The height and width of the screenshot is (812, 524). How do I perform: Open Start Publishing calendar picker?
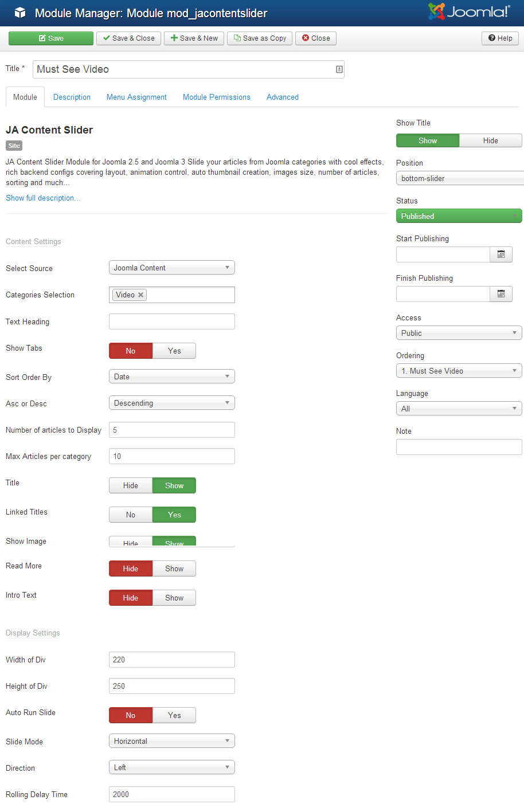pos(501,254)
